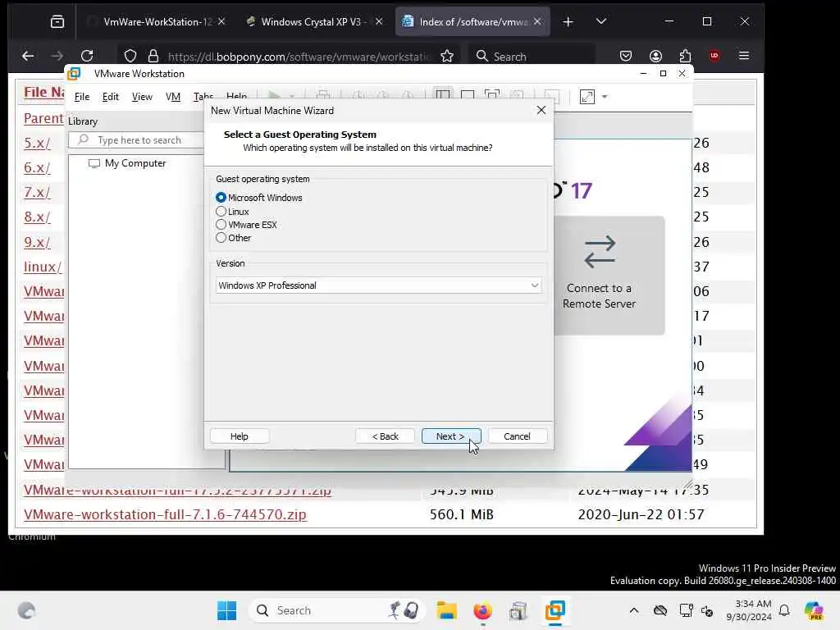Click the OneDrive tray icon
This screenshot has width=840, height=630.
(660, 610)
